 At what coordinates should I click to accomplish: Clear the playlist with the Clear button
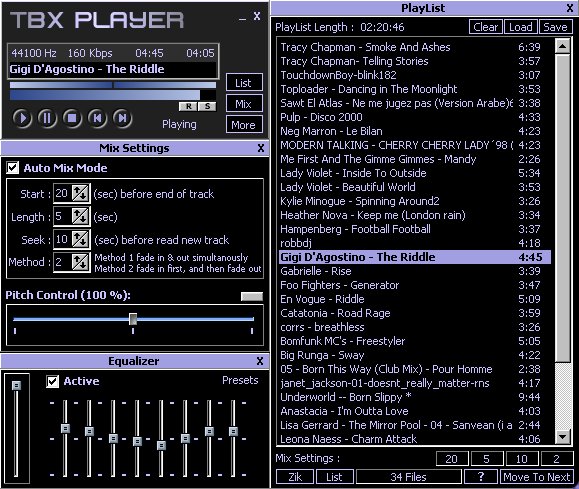click(x=486, y=27)
